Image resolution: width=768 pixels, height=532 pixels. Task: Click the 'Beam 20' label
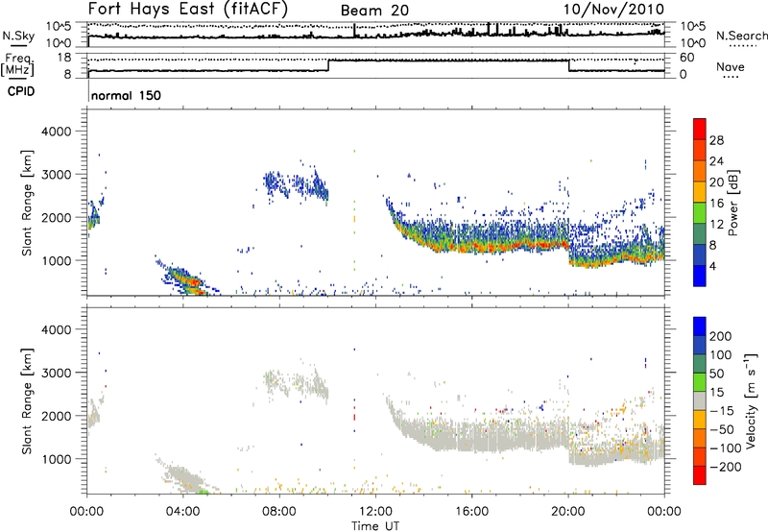coord(374,11)
